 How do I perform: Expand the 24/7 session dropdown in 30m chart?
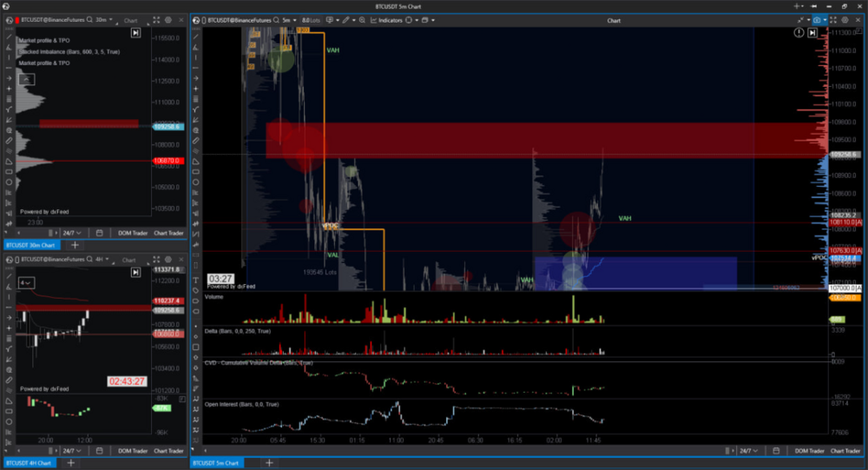point(71,233)
